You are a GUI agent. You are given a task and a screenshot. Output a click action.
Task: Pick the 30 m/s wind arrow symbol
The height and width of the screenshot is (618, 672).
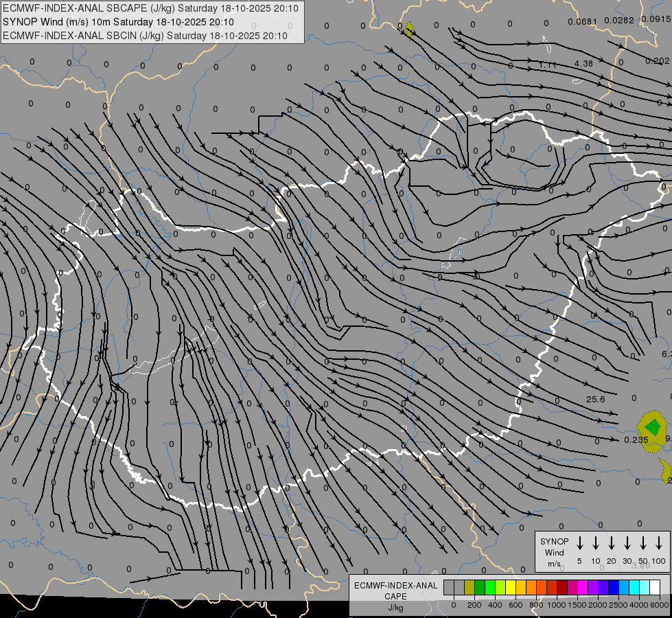[x=627, y=543]
